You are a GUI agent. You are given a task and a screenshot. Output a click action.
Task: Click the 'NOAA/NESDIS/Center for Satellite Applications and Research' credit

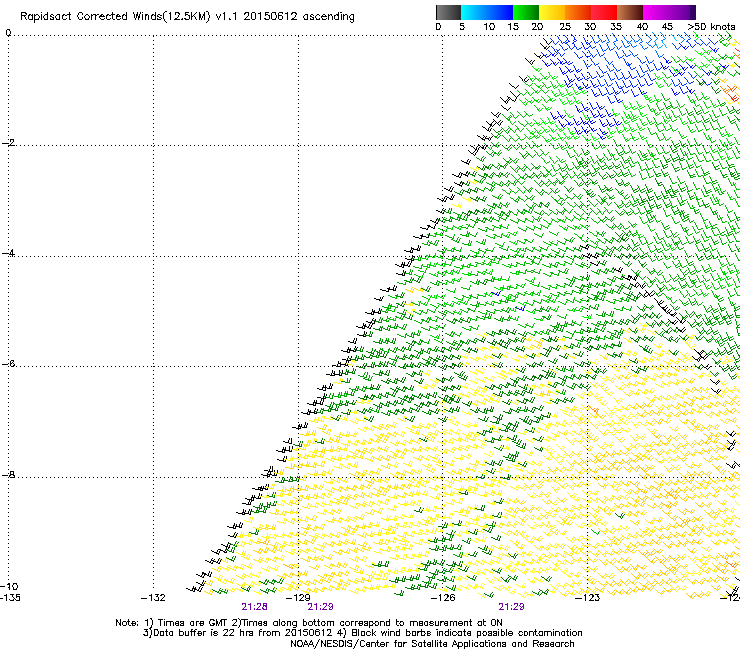click(x=432, y=644)
